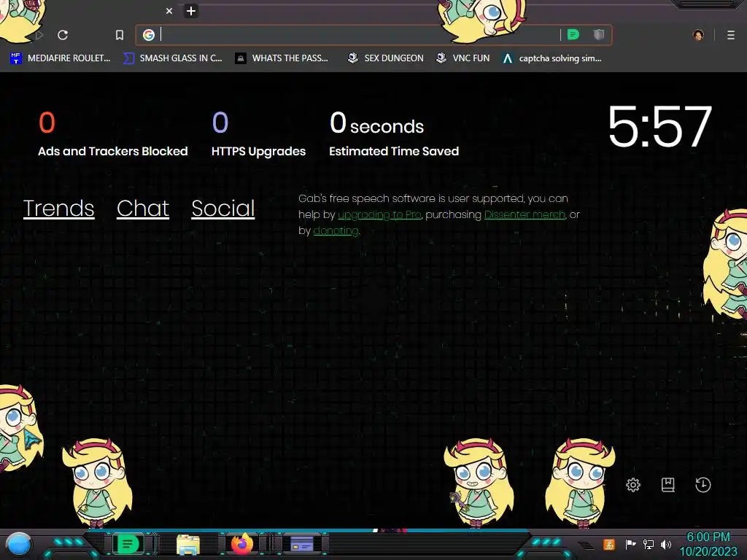The height and width of the screenshot is (560, 747).
Task: Open the taskbar date and time
Action: click(x=708, y=544)
